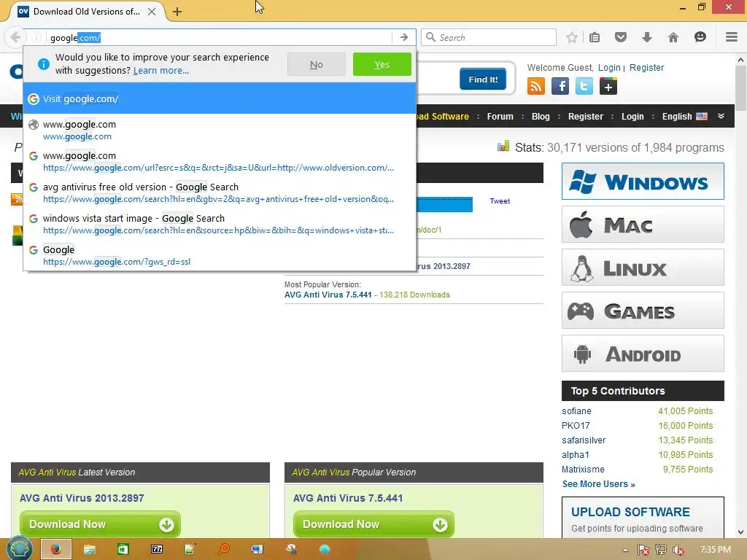Choose www.google.com globe icon suggestion
The height and width of the screenshot is (560, 747).
click(x=220, y=130)
